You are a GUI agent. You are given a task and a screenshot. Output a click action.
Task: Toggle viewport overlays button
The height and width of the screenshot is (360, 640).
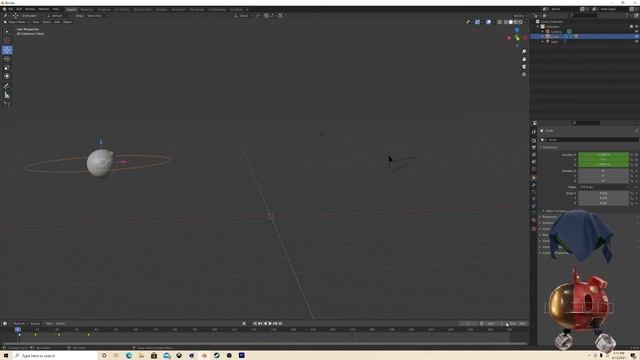point(489,22)
